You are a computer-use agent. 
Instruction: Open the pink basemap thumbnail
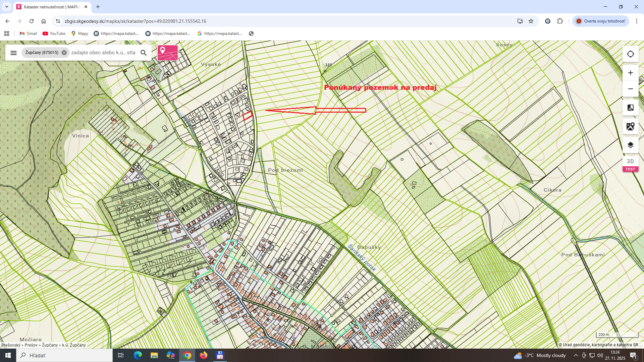pos(168,53)
